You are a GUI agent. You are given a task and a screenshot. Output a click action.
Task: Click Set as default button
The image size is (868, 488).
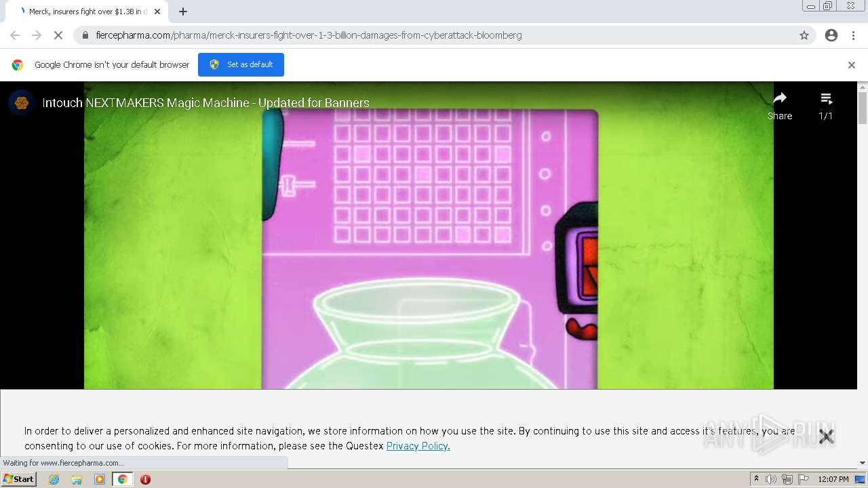(x=241, y=64)
